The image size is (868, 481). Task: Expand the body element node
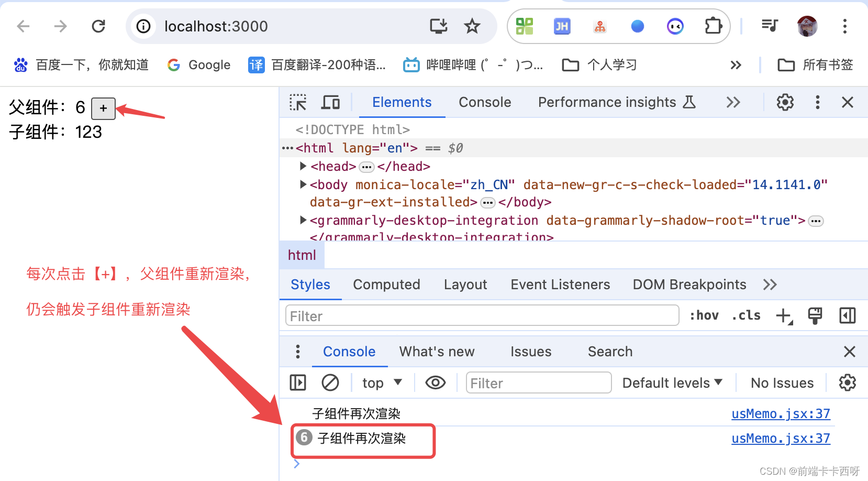point(303,184)
